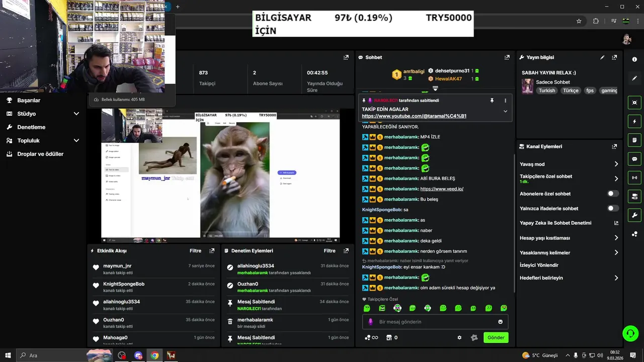Open Denetleme in left menu
The image size is (644, 362).
click(31, 127)
